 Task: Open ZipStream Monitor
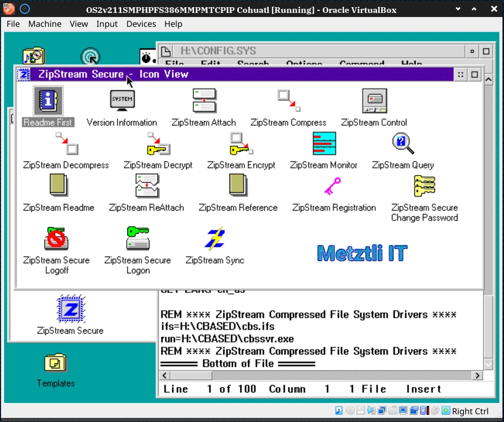tap(324, 144)
